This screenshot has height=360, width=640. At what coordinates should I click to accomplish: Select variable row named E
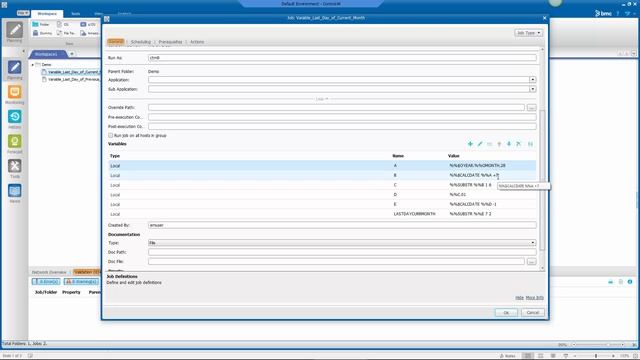pyautogui.click(x=322, y=204)
